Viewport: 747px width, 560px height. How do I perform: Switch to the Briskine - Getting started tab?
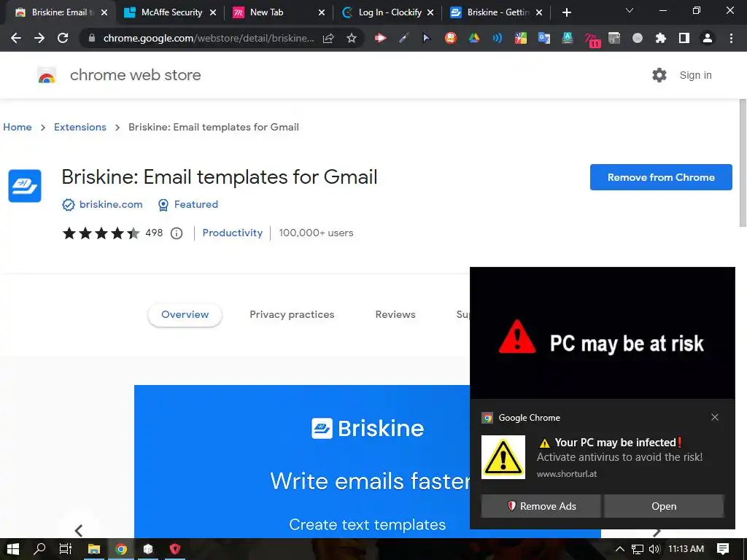[x=498, y=12]
